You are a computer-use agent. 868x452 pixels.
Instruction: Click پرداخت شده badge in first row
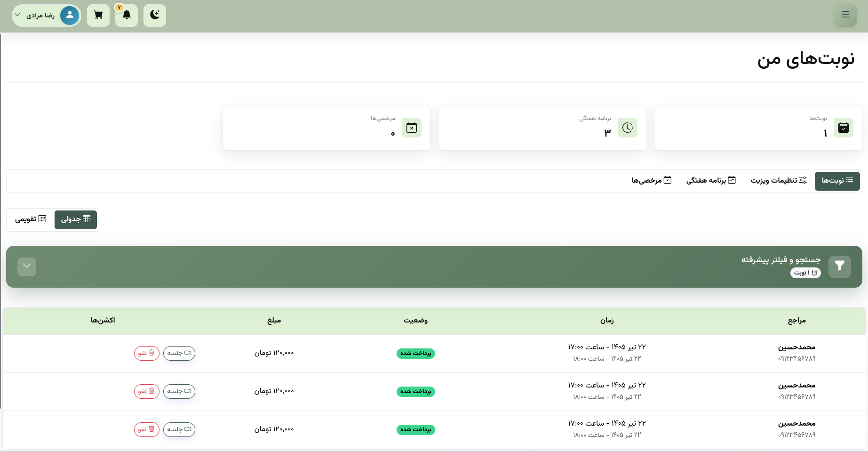[416, 354]
